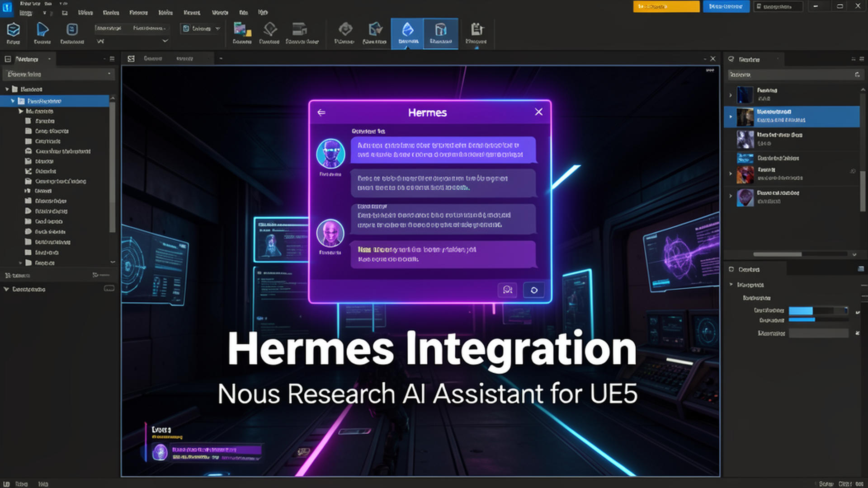Image resolution: width=868 pixels, height=488 pixels.
Task: Adjust the upper blue slider in bottom right panel
Action: [818, 310]
